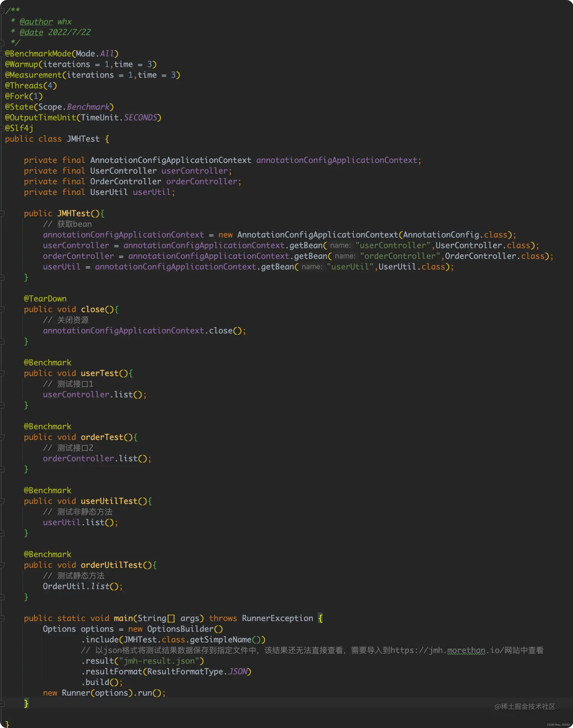
Task: Click annotationConfigApplicationContext in its field declaration
Action: 337,160
